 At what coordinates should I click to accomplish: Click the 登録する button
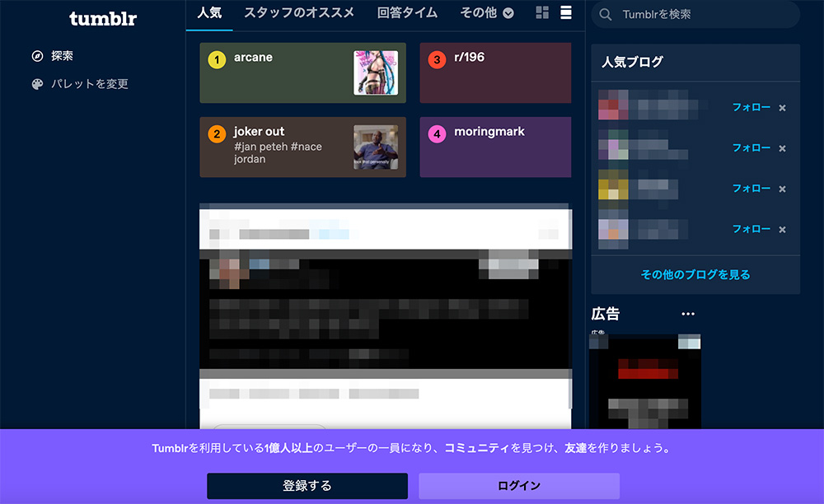click(x=307, y=486)
